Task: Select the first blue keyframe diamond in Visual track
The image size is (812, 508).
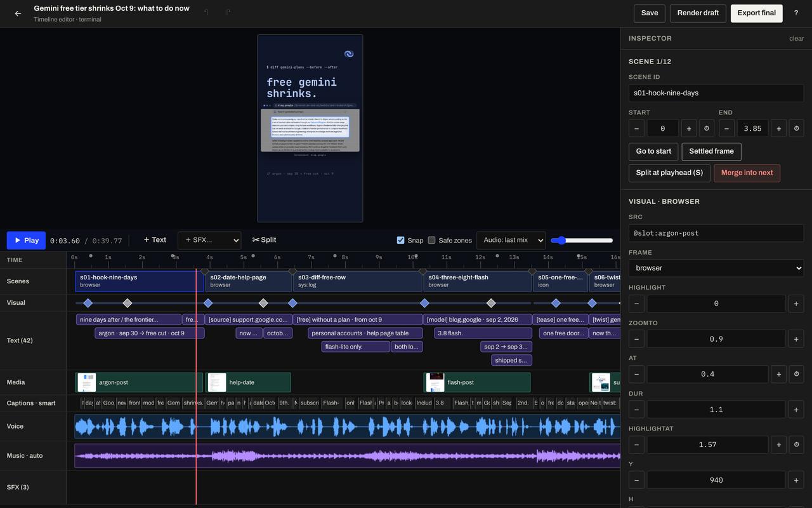Action: point(88,303)
